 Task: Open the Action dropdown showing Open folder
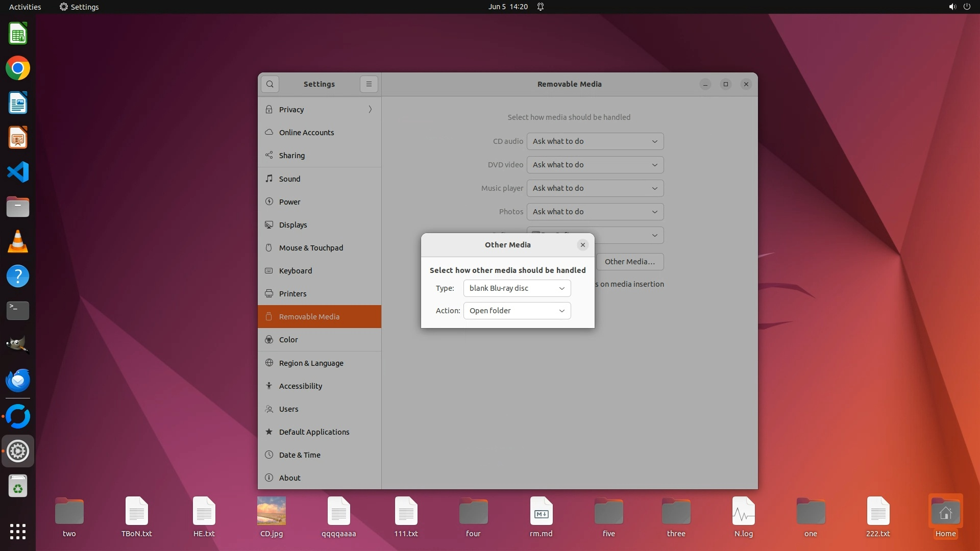tap(517, 311)
